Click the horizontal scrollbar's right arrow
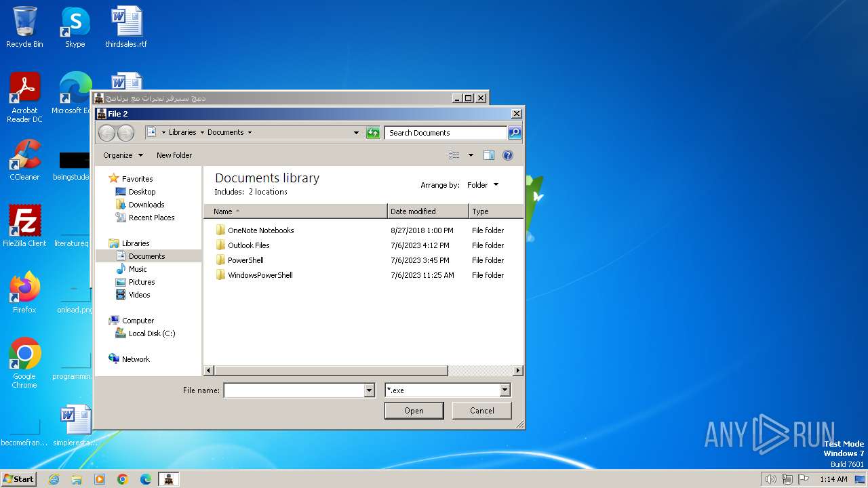The image size is (868, 488). 518,371
